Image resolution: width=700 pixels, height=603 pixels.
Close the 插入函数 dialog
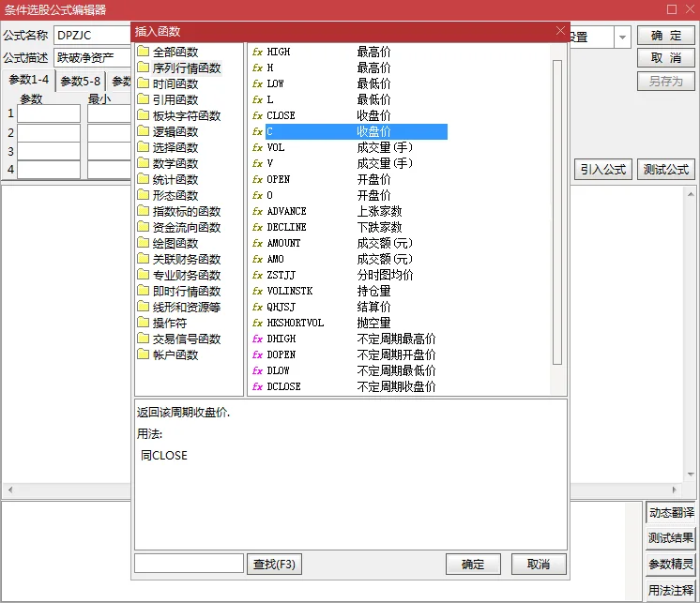click(560, 31)
